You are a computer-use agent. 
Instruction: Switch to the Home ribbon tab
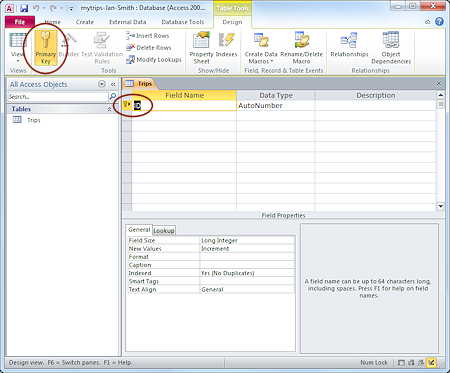[52, 22]
